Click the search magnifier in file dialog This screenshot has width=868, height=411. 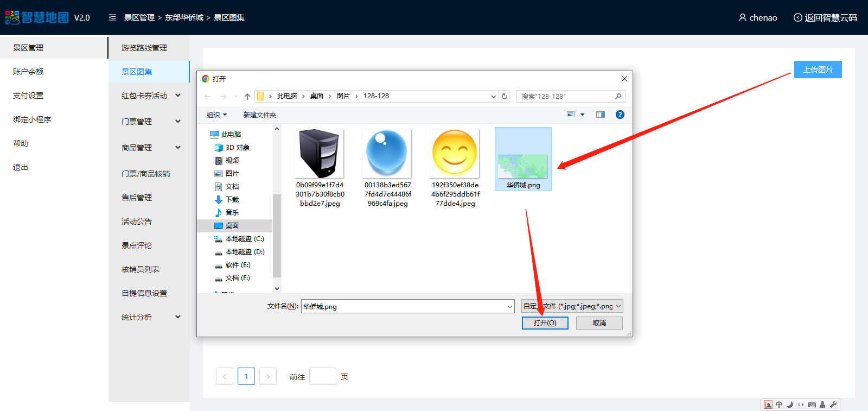pos(618,97)
